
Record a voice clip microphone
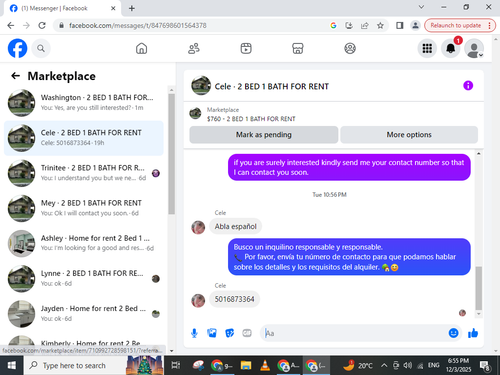pyautogui.click(x=194, y=333)
